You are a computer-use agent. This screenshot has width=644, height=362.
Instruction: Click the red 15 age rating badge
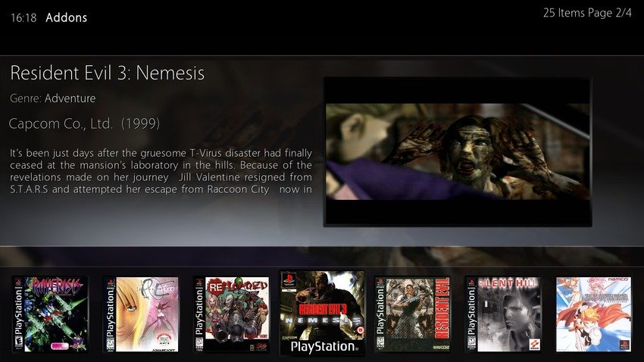[360, 329]
